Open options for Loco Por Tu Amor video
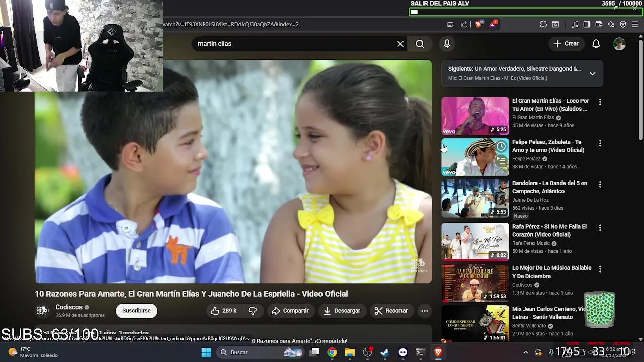Image resolution: width=644 pixels, height=362 pixels. [600, 102]
